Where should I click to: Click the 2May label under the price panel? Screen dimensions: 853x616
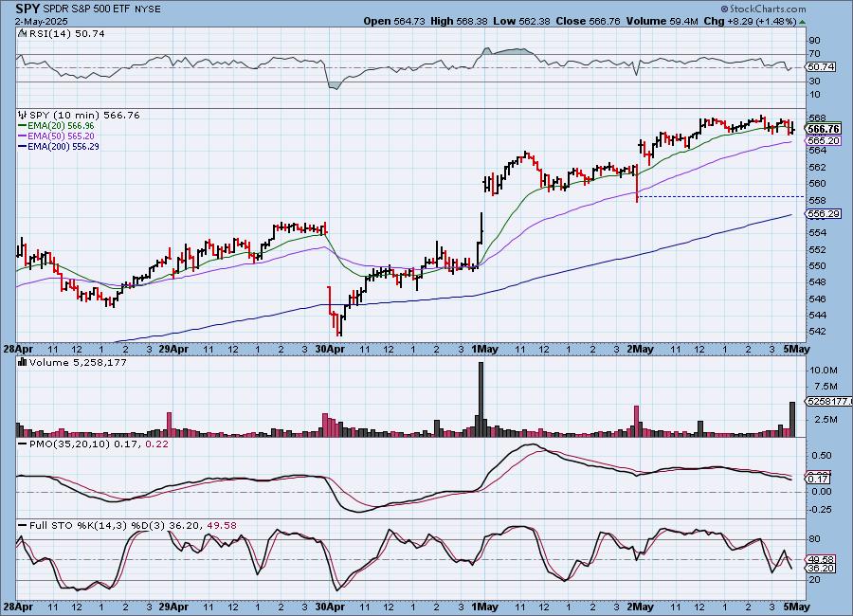pos(640,349)
